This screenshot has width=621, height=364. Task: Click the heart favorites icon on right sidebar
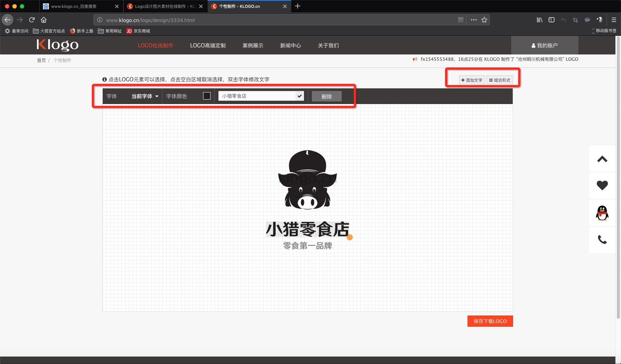(x=602, y=185)
